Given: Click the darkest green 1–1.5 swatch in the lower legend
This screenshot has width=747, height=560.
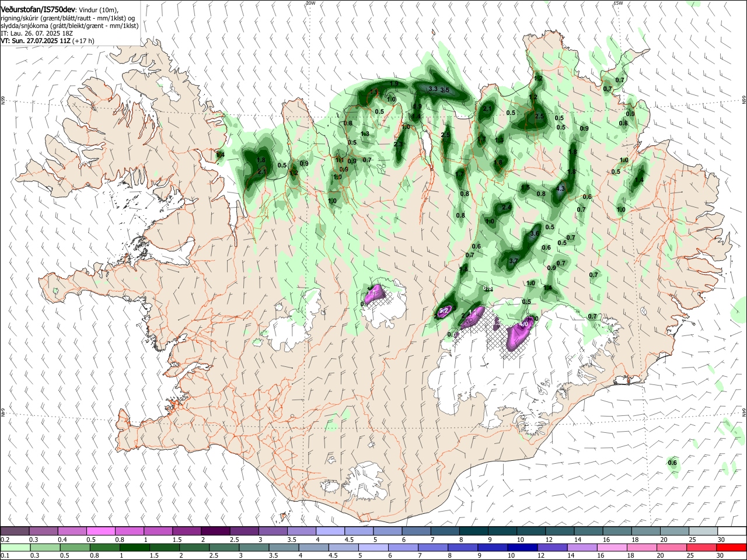Looking at the screenshot, I should (135, 547).
